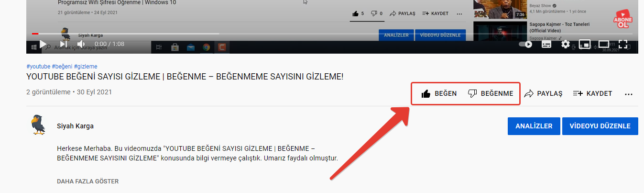Viewport: 644px width, 193px height.
Task: Toggle the autoplay switch in the player
Action: (x=526, y=44)
